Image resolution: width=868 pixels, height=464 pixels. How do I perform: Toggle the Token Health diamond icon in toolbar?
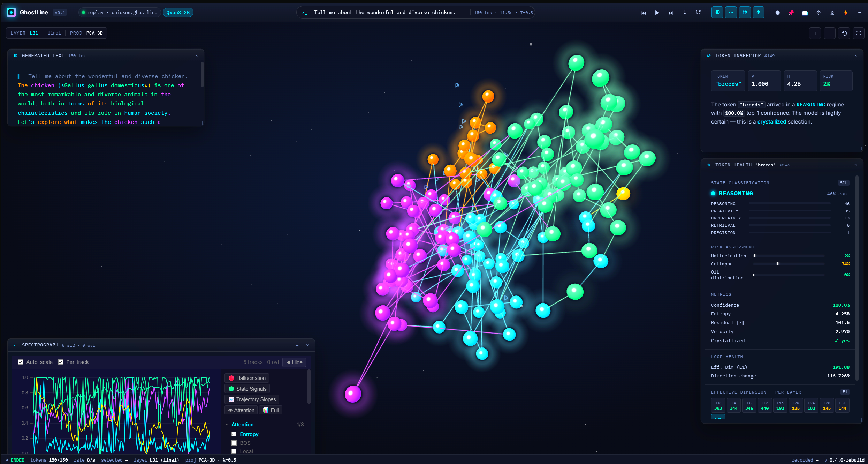pos(759,12)
